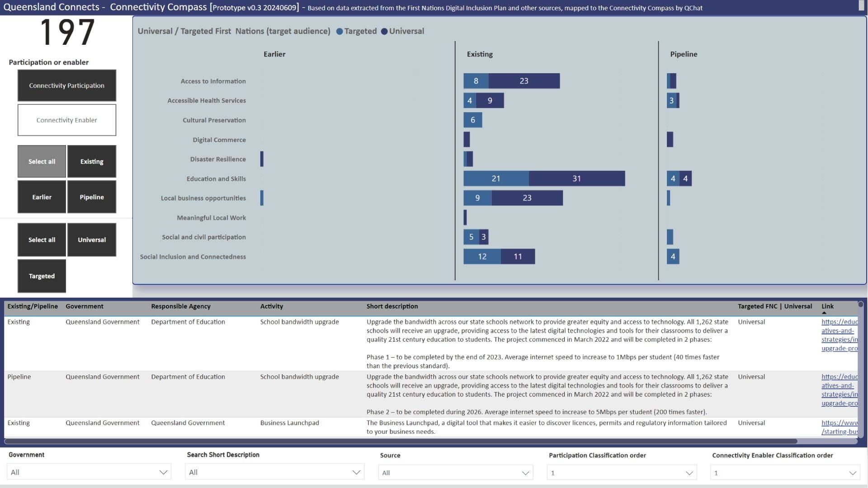This screenshot has width=868, height=488.
Task: Filter by Universal audience button
Action: (92, 240)
